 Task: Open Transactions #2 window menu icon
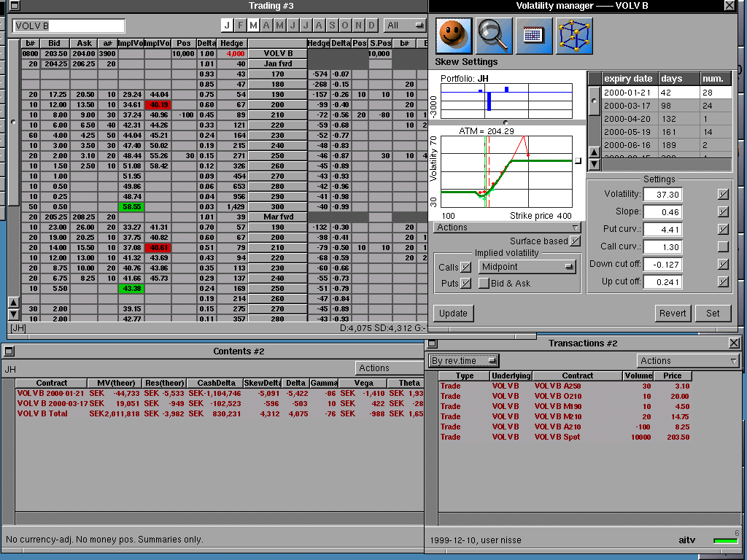[x=432, y=343]
